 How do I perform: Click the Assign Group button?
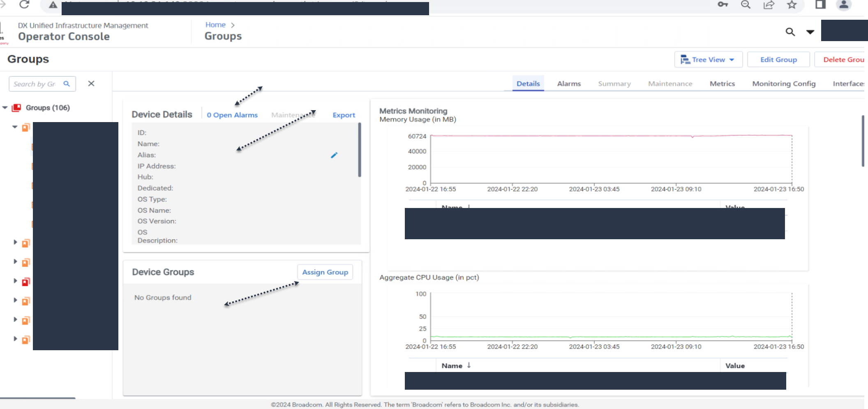(325, 272)
